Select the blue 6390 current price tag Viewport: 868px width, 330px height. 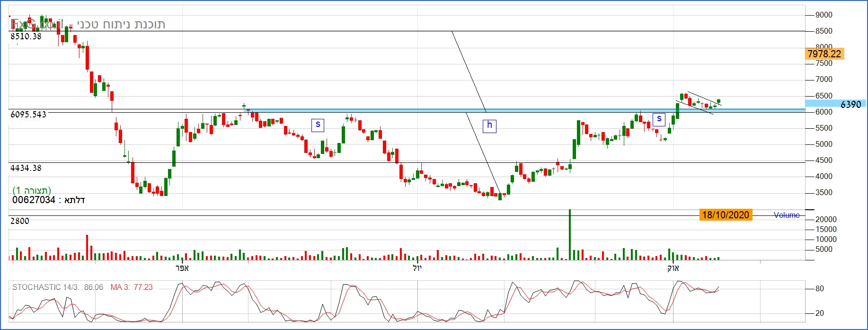point(850,104)
